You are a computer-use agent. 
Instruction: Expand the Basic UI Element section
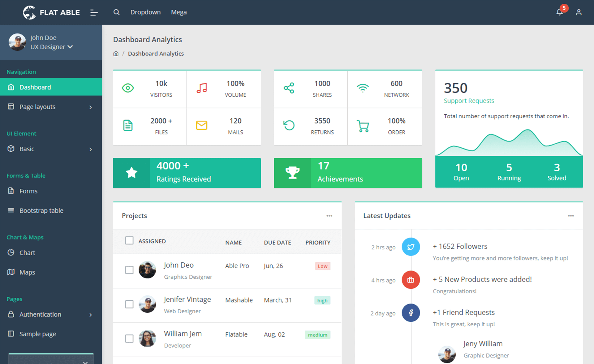click(51, 149)
